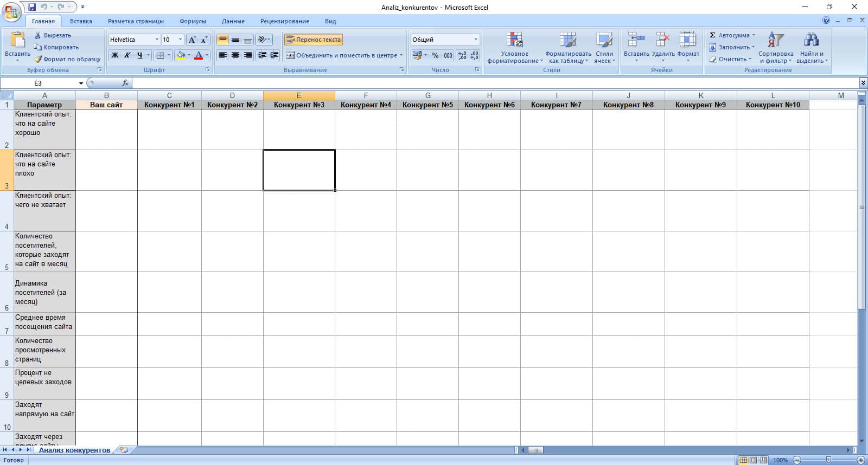Open Format as Table (Форматировать как таблицу)
Viewport: 868px width, 465px height.
pyautogui.click(x=568, y=48)
